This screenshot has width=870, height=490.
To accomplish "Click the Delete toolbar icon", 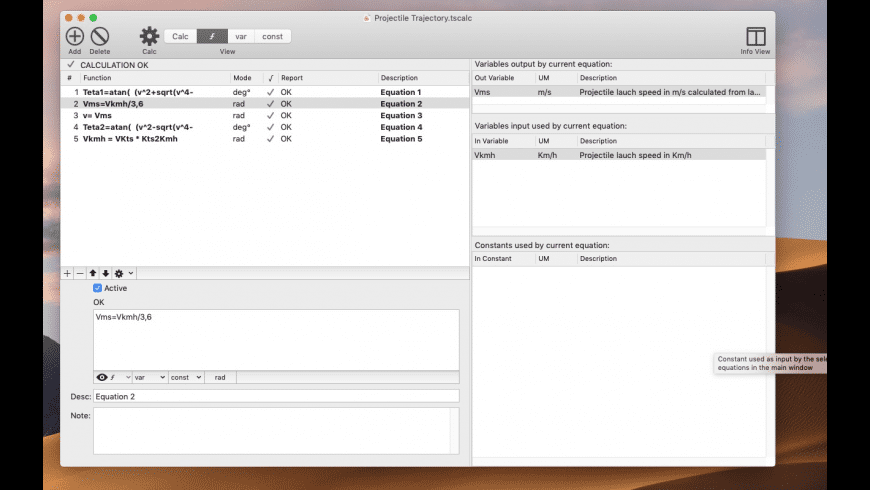I will [100, 37].
